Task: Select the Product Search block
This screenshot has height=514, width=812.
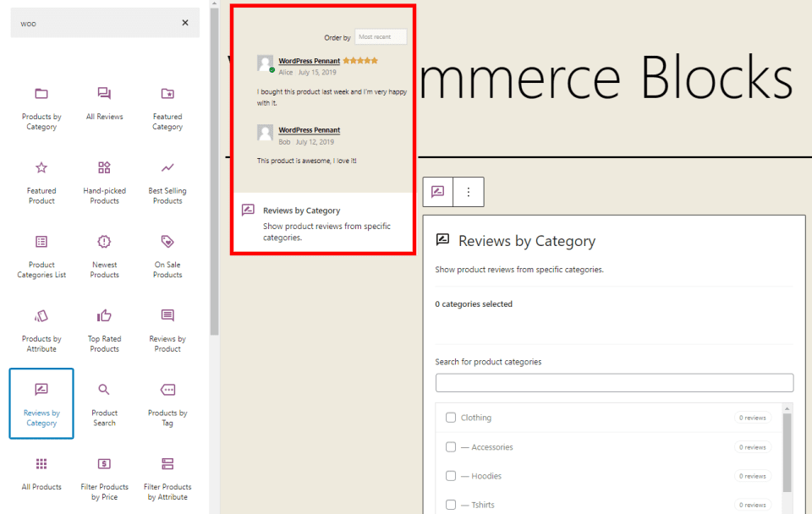Action: point(104,403)
